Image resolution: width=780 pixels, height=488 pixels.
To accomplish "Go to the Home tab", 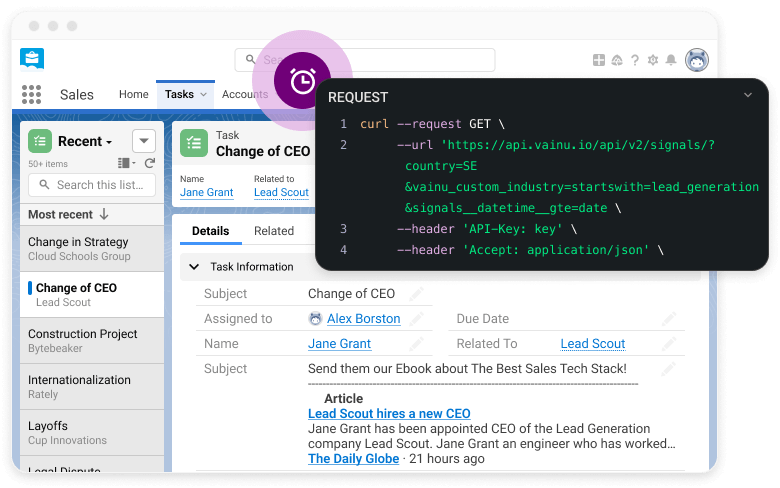I will [x=133, y=94].
